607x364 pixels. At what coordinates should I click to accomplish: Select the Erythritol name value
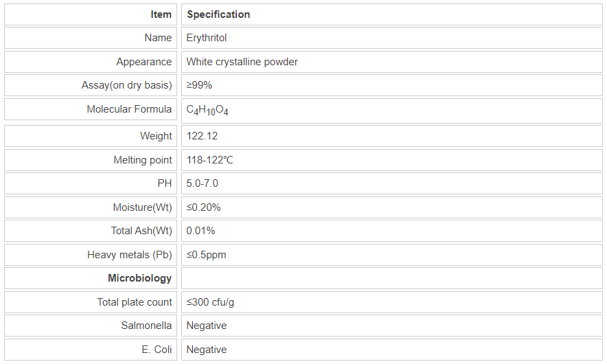(207, 38)
